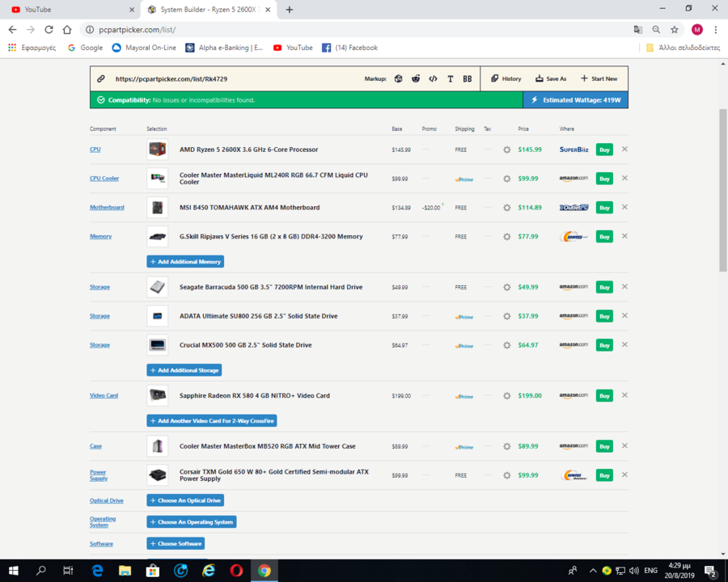
Task: Open the Optical Drive component link
Action: [106, 500]
